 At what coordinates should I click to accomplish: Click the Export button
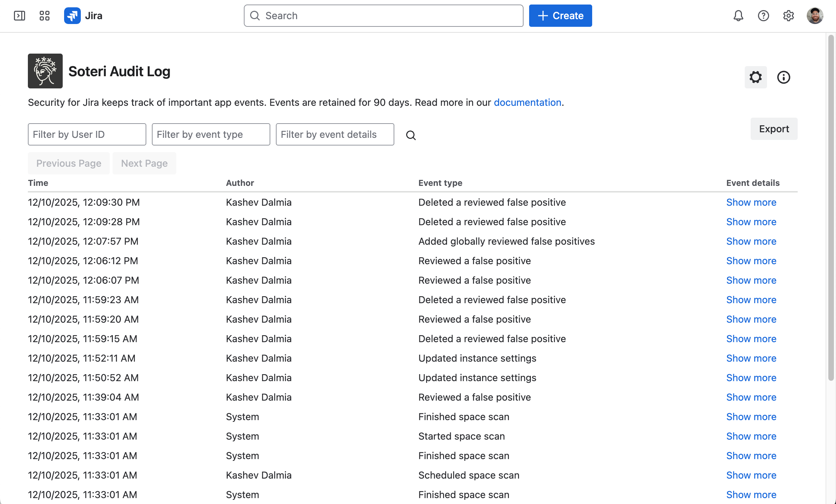point(774,129)
